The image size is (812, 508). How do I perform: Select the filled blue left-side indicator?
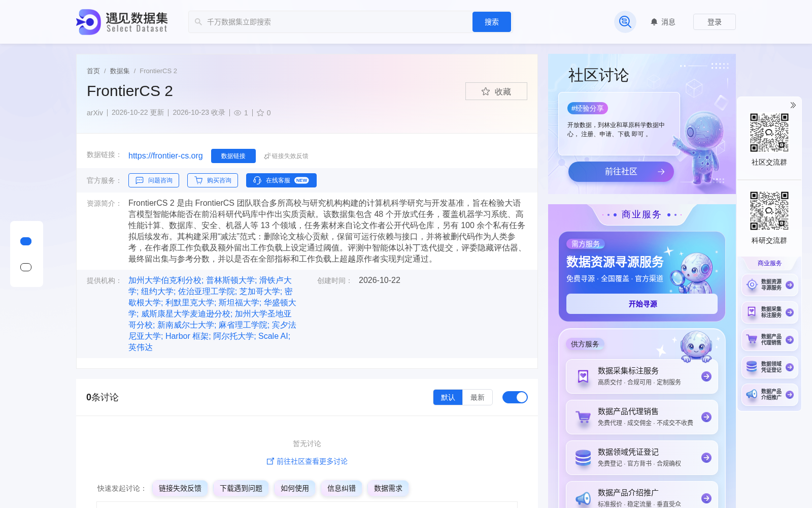(x=26, y=241)
